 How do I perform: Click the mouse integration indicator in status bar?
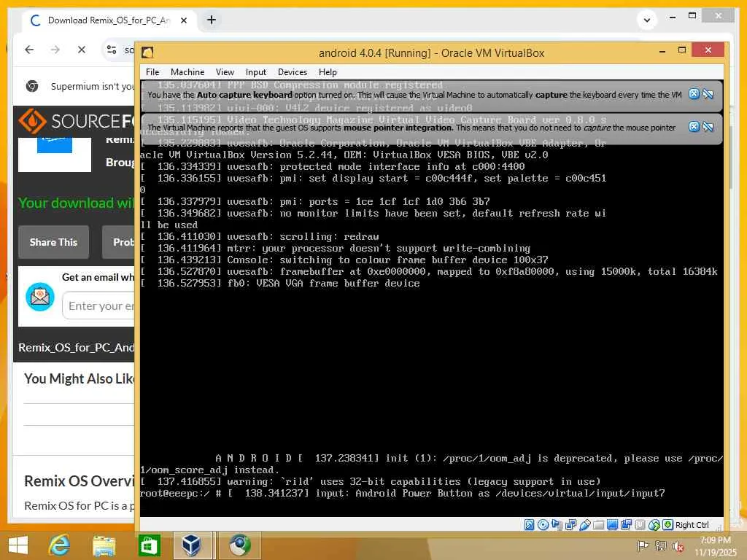point(654,525)
